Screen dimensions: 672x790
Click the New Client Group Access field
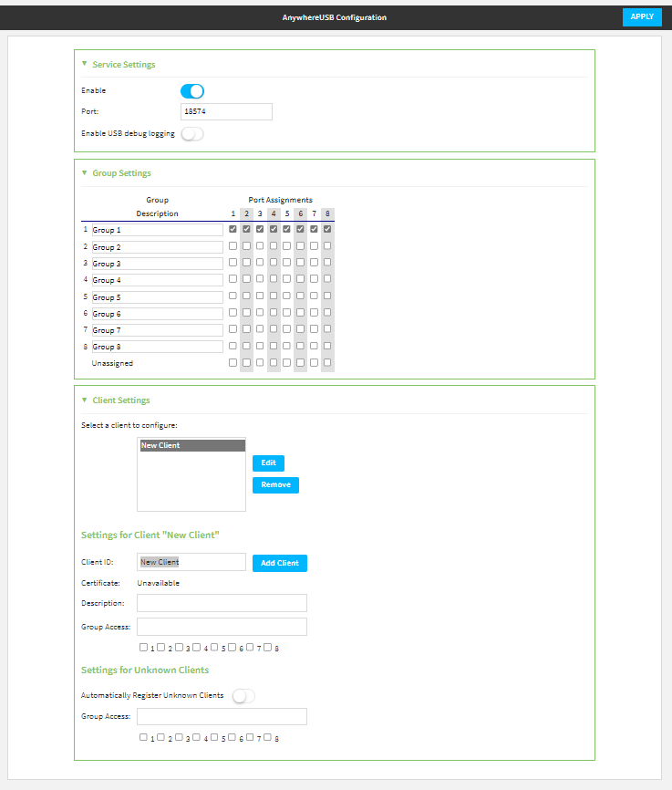[x=222, y=627]
